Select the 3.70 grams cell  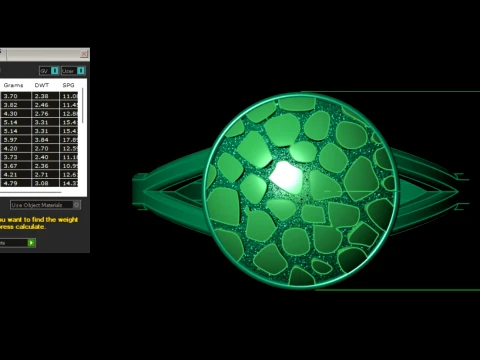click(x=16, y=96)
